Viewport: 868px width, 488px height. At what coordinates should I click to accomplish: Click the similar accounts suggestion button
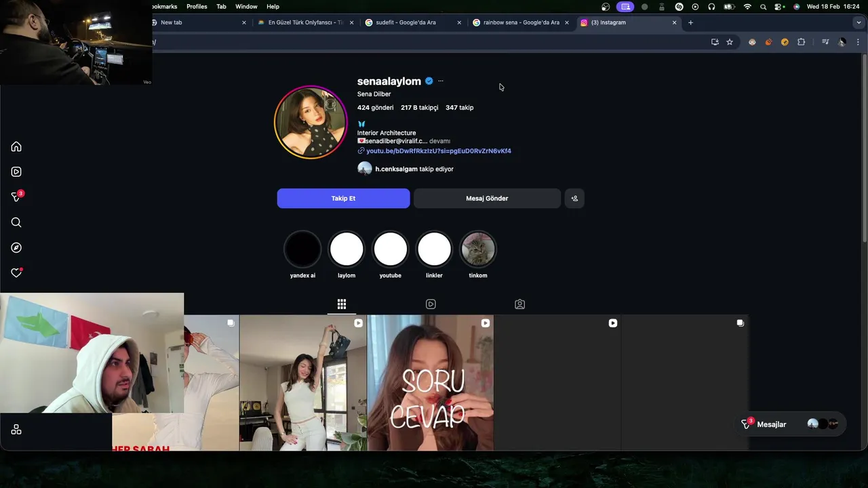(x=574, y=199)
